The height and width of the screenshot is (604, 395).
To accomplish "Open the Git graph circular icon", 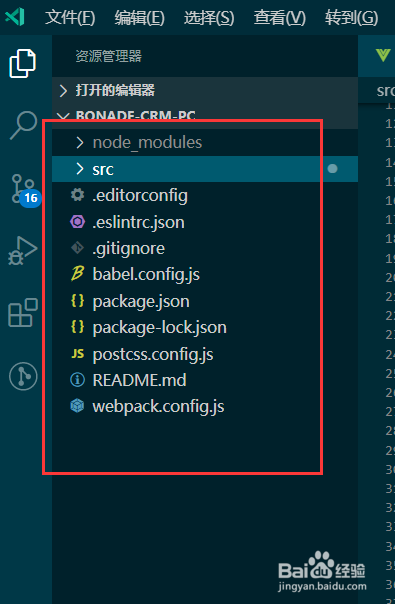I will click(x=23, y=376).
